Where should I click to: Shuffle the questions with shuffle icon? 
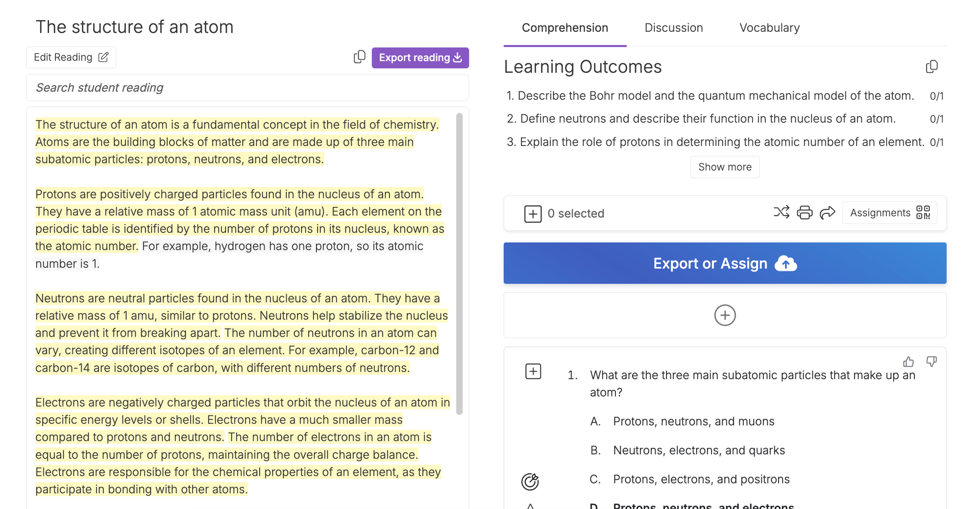[x=781, y=213]
